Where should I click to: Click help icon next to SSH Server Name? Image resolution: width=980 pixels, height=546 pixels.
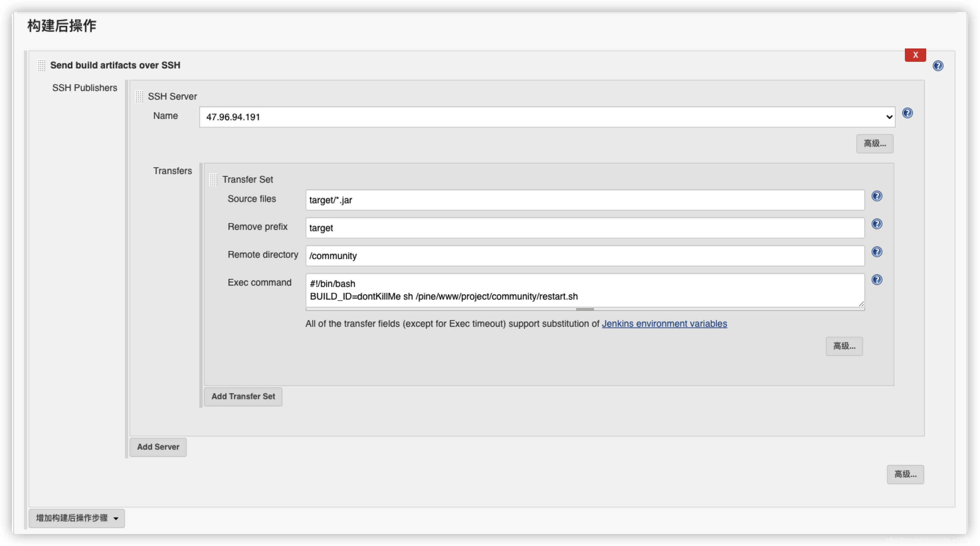point(907,113)
